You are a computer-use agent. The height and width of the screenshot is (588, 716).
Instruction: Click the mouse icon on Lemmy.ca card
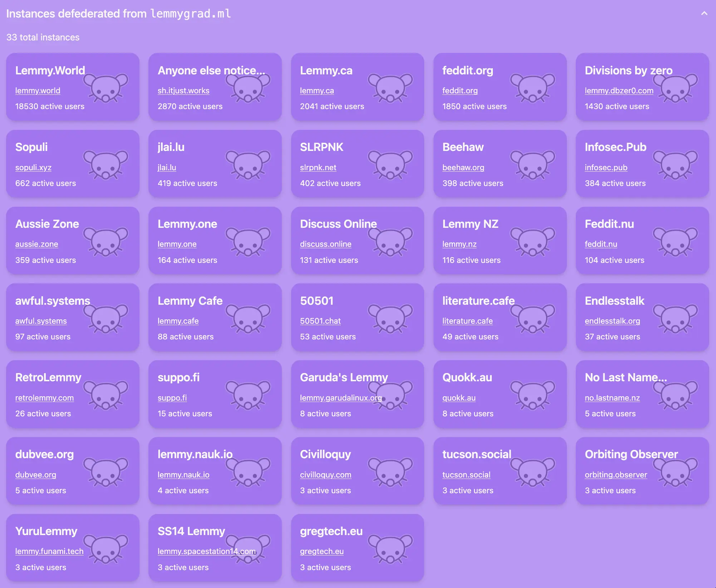[x=391, y=88]
